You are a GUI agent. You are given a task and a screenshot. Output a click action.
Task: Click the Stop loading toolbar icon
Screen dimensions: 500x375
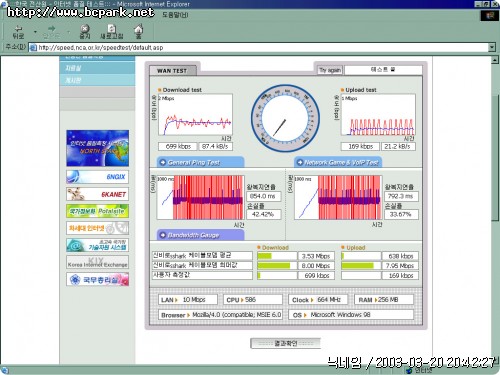[85, 28]
